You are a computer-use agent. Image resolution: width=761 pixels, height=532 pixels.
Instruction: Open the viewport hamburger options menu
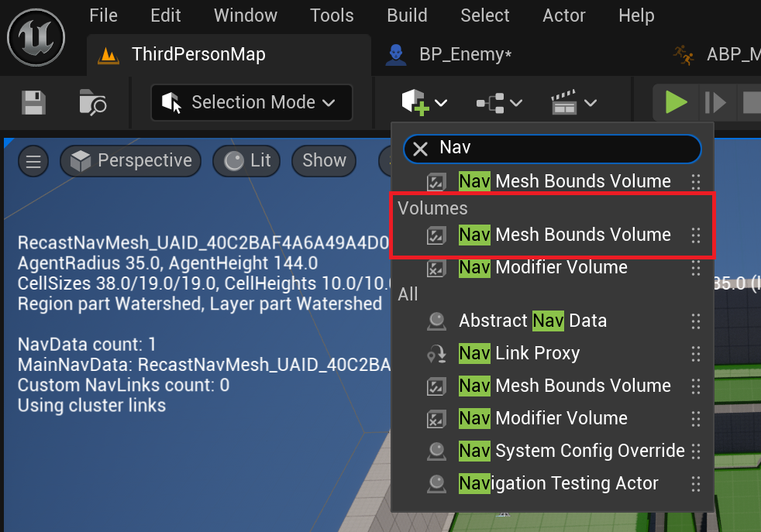[x=33, y=161]
